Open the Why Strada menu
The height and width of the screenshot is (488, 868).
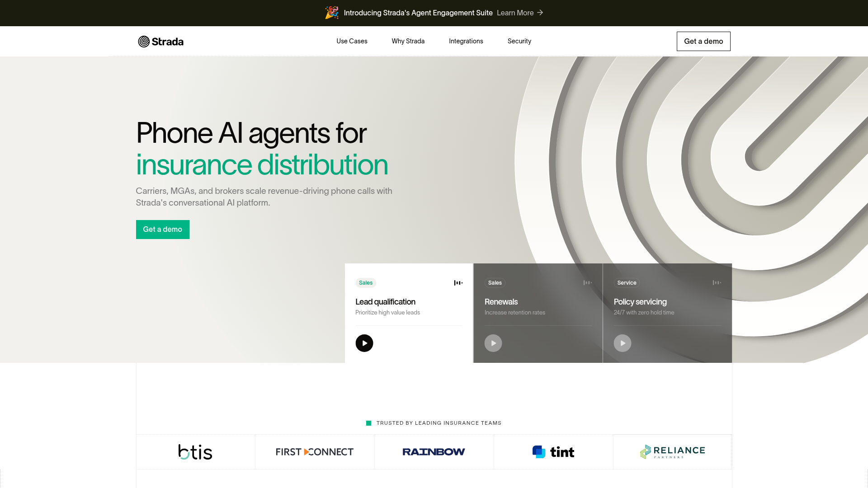click(408, 41)
